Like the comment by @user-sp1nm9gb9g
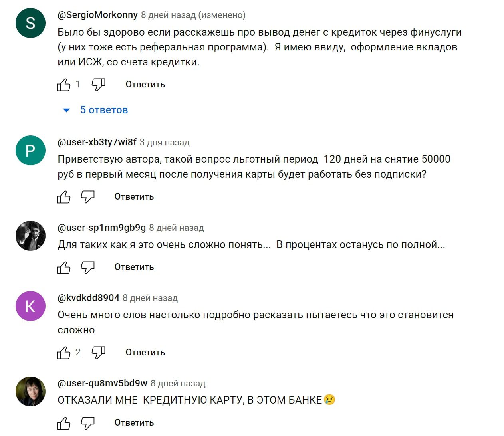This screenshot has width=504, height=436. [x=63, y=267]
